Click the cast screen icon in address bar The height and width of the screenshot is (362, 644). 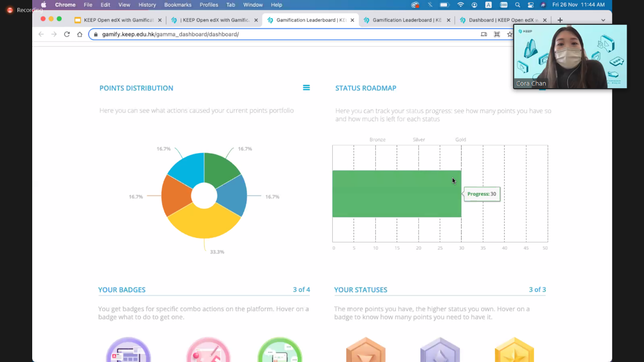coord(484,34)
